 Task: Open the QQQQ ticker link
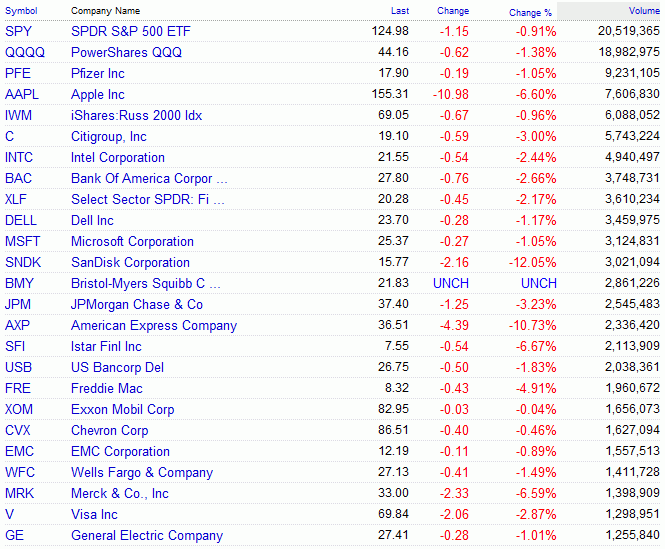[x=25, y=52]
